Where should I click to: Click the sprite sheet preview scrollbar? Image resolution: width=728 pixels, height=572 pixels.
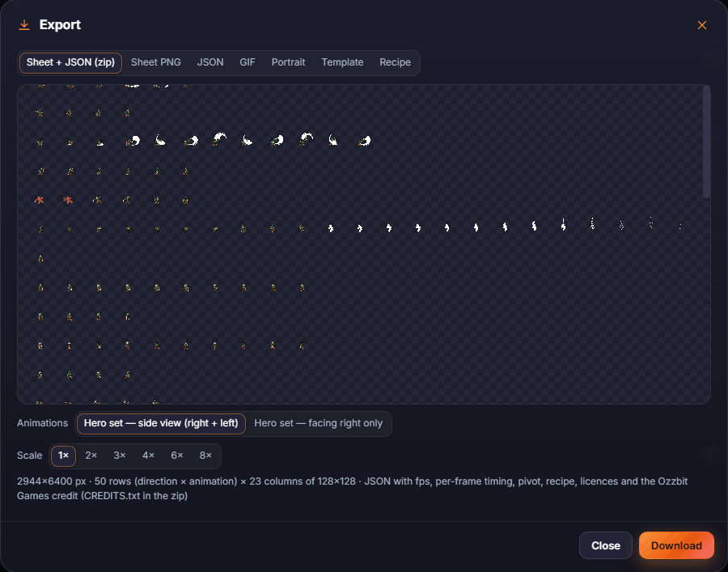pyautogui.click(x=707, y=142)
